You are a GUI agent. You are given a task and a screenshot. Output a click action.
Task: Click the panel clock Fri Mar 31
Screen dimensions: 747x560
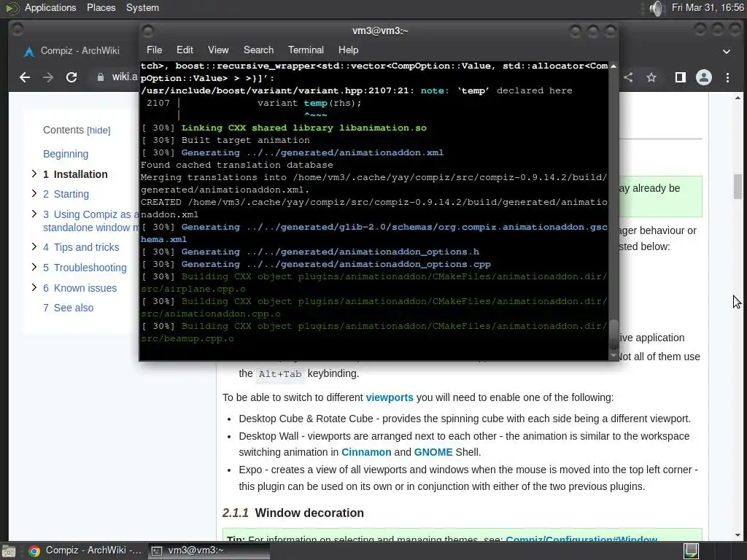[708, 8]
